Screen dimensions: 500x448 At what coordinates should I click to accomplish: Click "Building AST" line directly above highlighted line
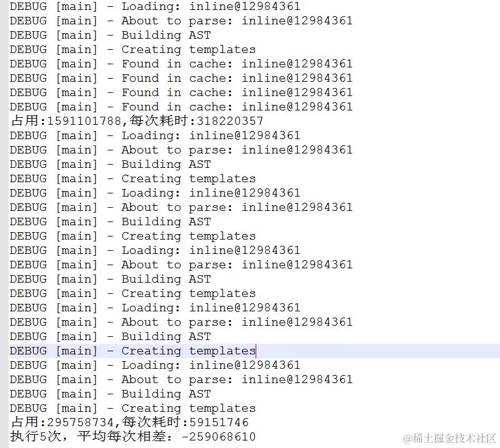110,337
